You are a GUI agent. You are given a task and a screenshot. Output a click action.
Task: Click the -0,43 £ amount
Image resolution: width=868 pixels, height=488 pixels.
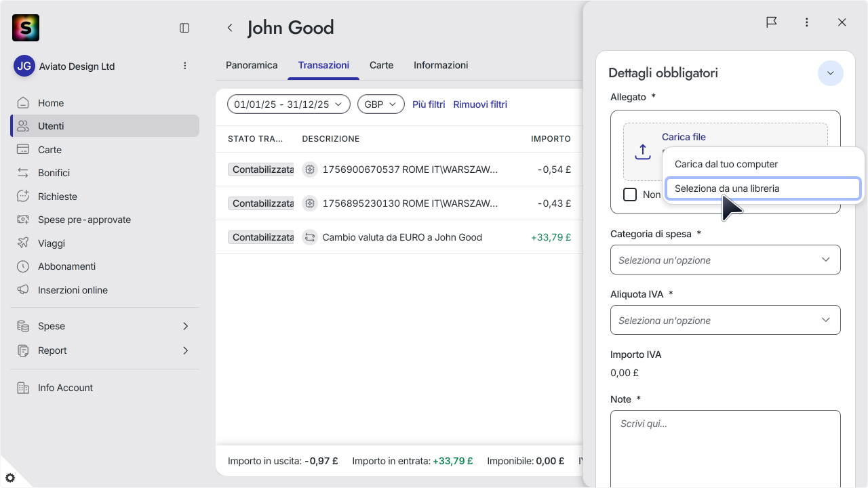tap(554, 203)
